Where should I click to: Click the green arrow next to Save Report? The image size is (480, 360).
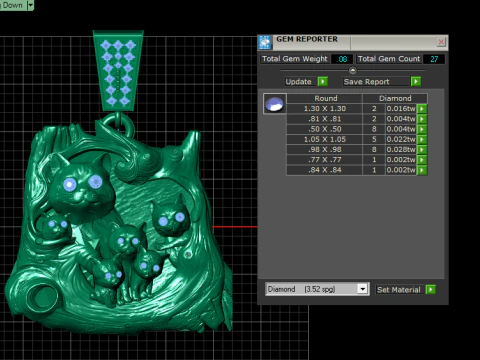coord(416,82)
